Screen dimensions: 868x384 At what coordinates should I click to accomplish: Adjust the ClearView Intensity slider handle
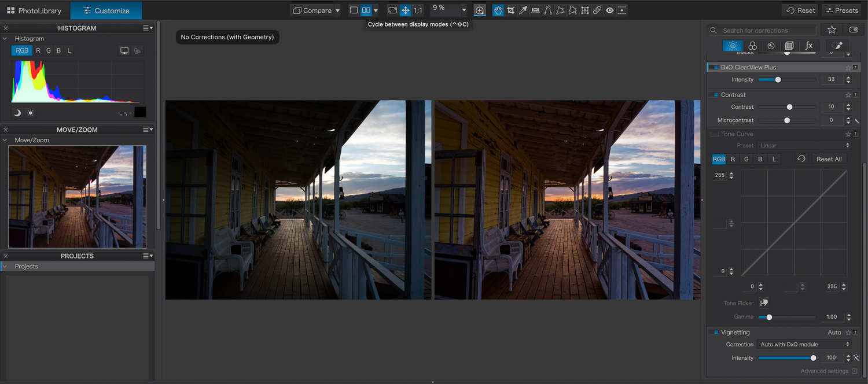(778, 80)
